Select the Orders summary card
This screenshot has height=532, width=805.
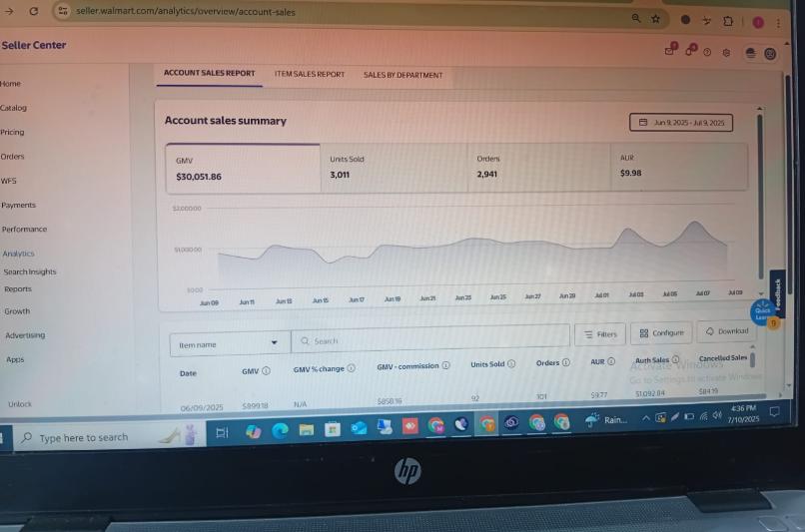click(539, 167)
